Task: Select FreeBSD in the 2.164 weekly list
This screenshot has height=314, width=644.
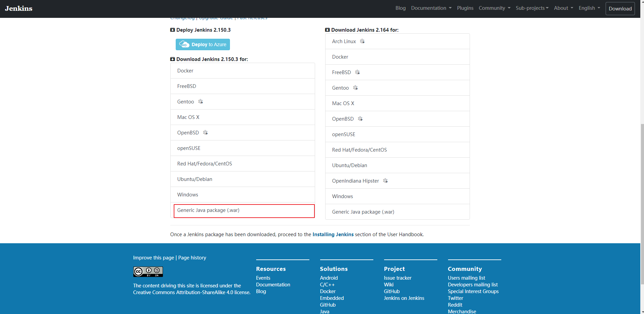Action: (398, 72)
